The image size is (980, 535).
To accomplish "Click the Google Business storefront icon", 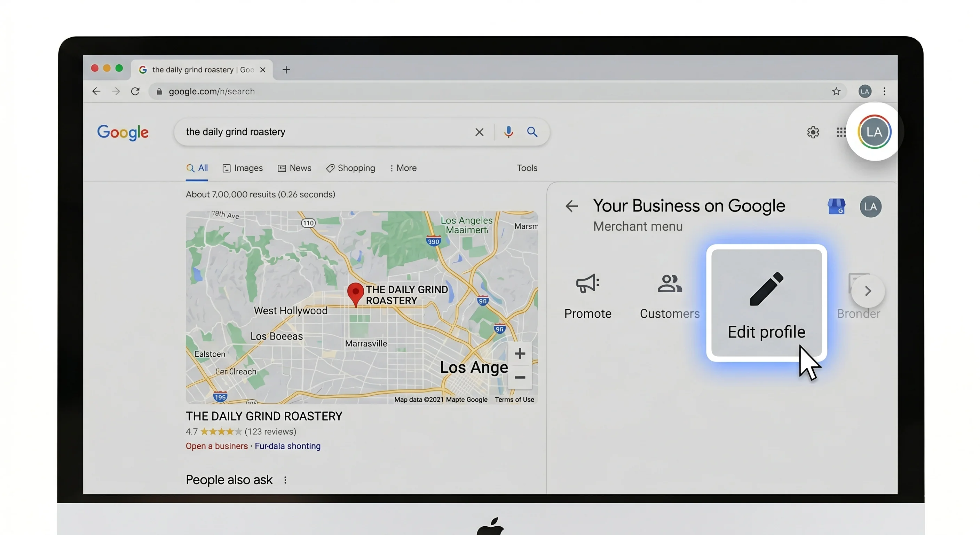I will click(836, 207).
